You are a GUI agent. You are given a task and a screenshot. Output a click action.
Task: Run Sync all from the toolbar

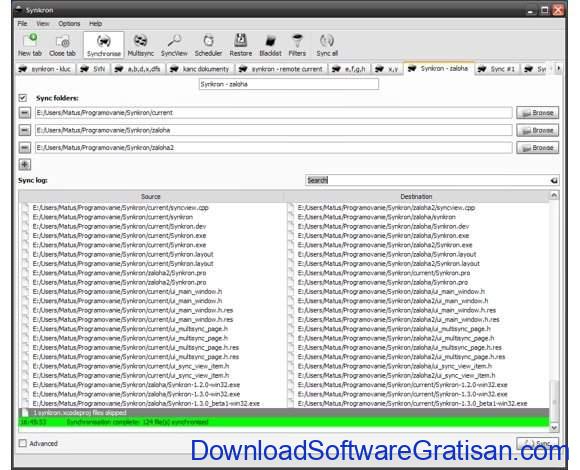327,45
